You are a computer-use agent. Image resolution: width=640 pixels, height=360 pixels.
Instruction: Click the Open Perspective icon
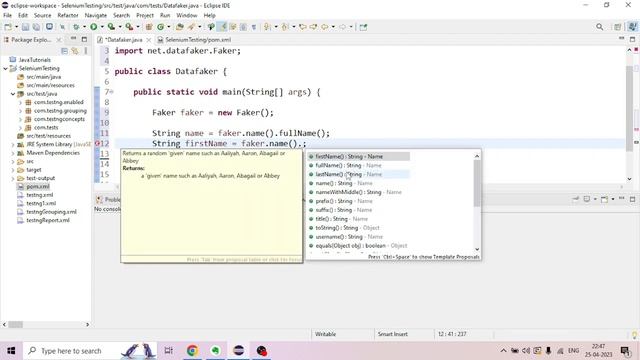coord(618,27)
